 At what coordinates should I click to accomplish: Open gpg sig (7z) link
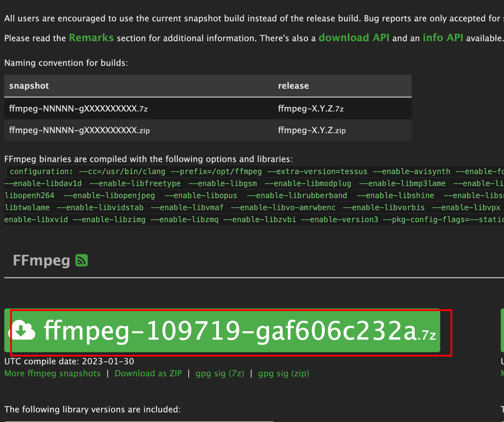point(220,373)
